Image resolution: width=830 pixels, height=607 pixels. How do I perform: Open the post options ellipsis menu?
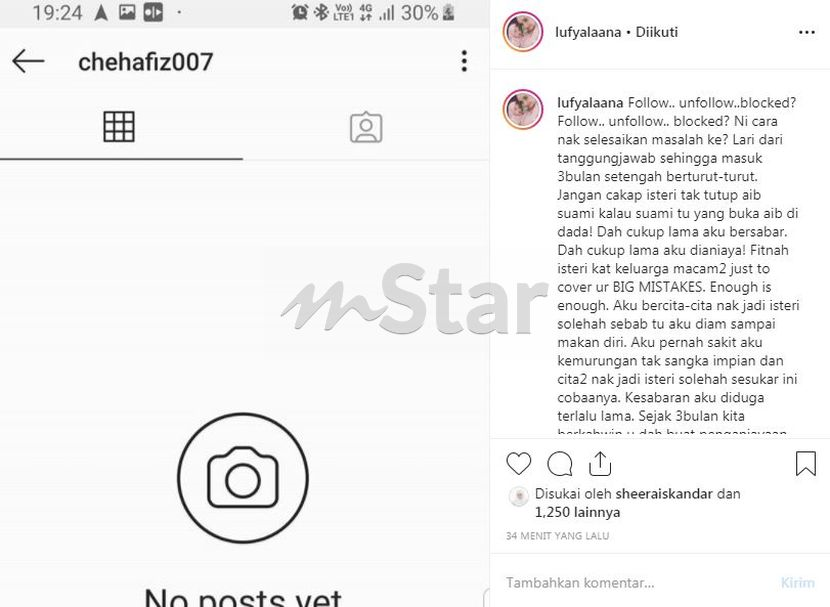pos(807,33)
